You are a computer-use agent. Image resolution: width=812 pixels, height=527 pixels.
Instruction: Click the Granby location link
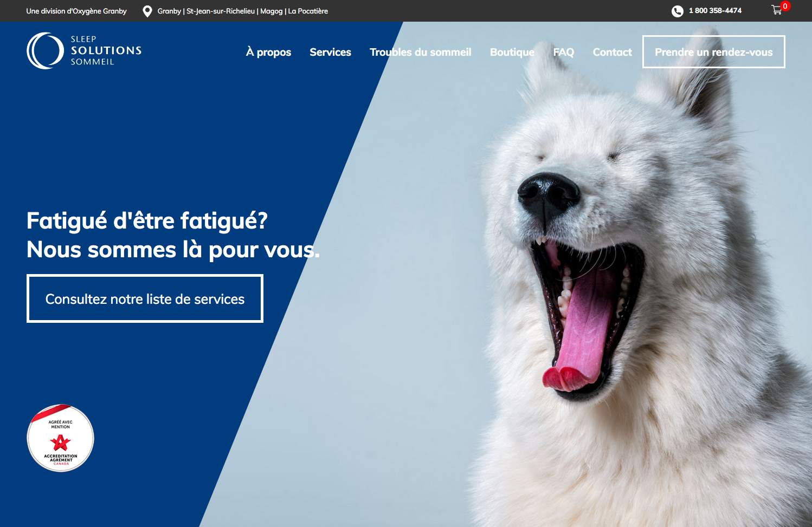point(169,11)
